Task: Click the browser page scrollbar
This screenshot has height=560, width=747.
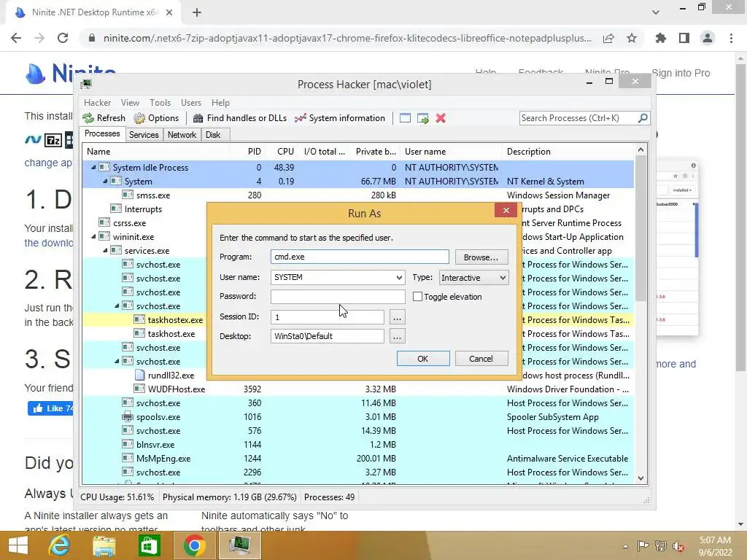Action: pos(740,217)
